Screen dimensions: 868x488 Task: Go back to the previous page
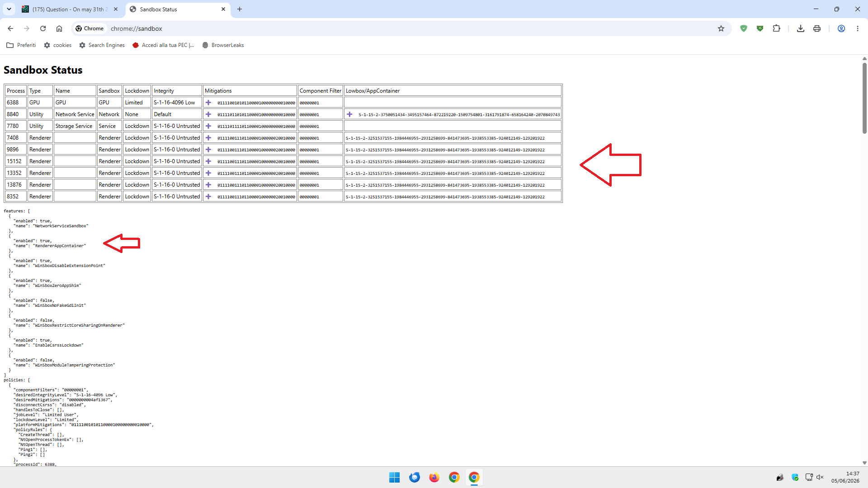[10, 28]
